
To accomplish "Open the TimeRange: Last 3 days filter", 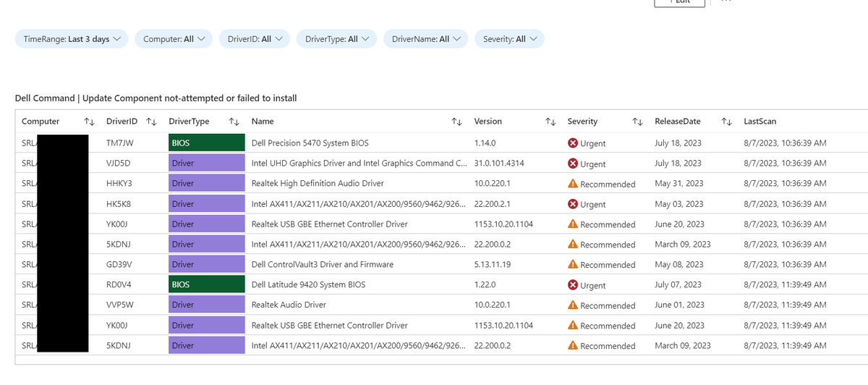I will [x=72, y=39].
